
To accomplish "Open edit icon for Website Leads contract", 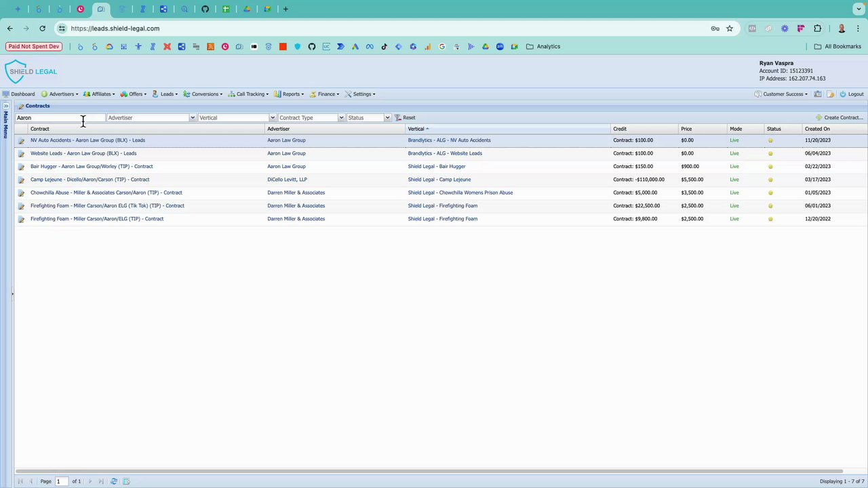I will pos(21,154).
